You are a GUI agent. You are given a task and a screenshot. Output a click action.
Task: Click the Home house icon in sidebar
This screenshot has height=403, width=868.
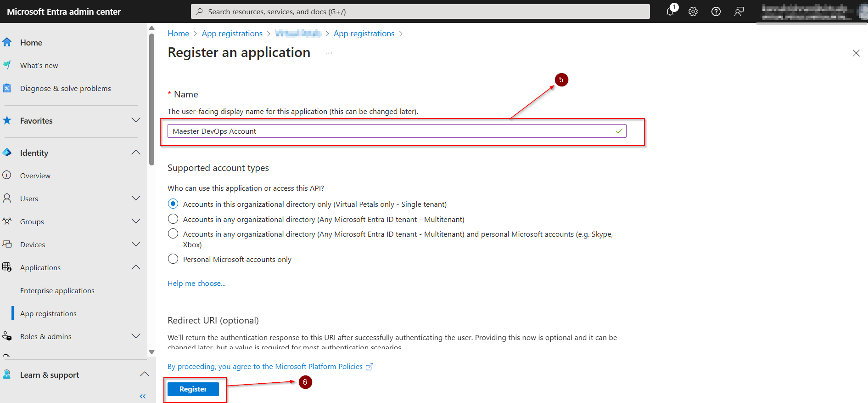(x=7, y=42)
